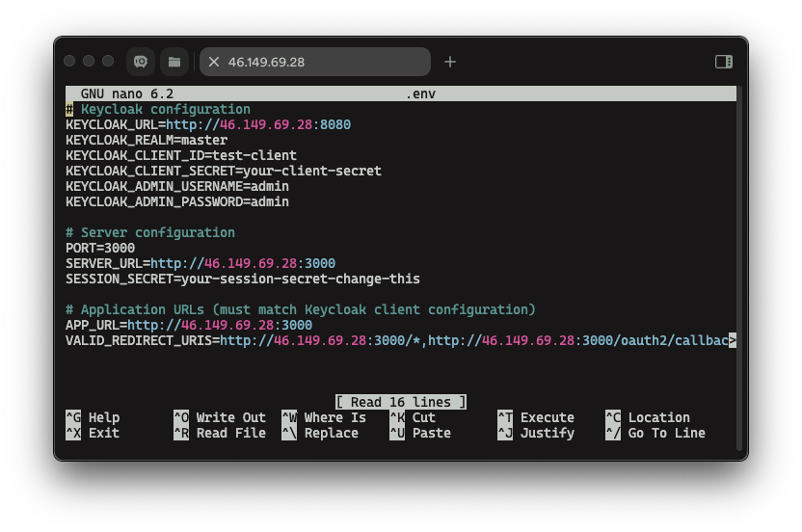802x532 pixels.
Task: Open the folder file browser icon
Action: coord(174,62)
